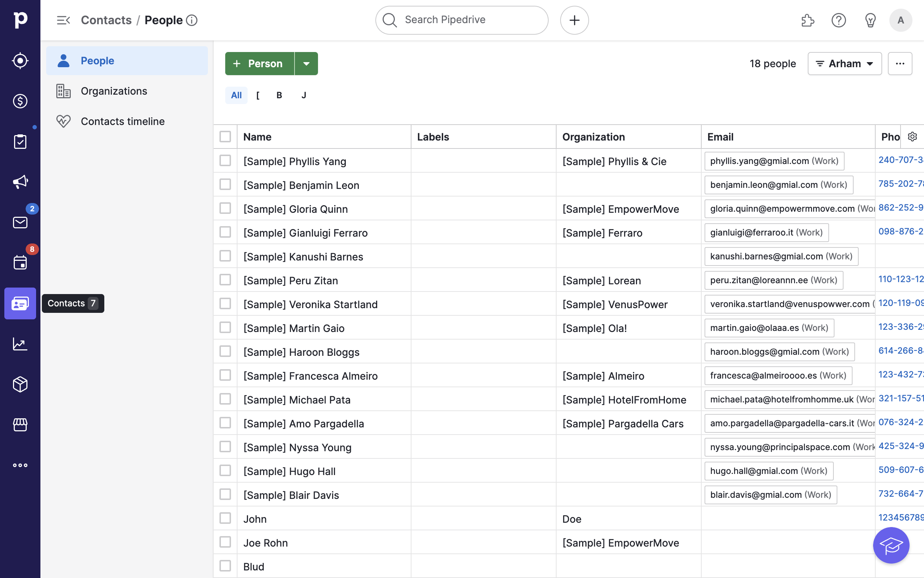Image resolution: width=924 pixels, height=578 pixels.
Task: Click the info icon beside People
Action: point(192,20)
